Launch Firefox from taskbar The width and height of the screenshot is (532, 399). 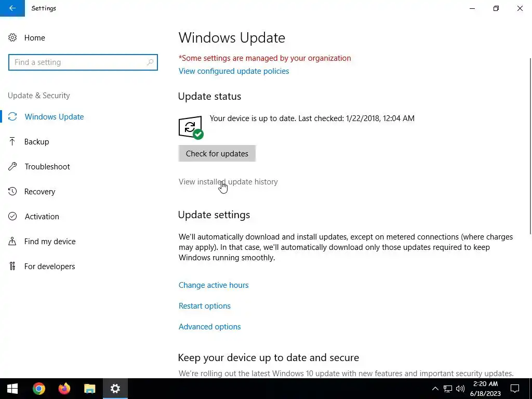(x=64, y=389)
